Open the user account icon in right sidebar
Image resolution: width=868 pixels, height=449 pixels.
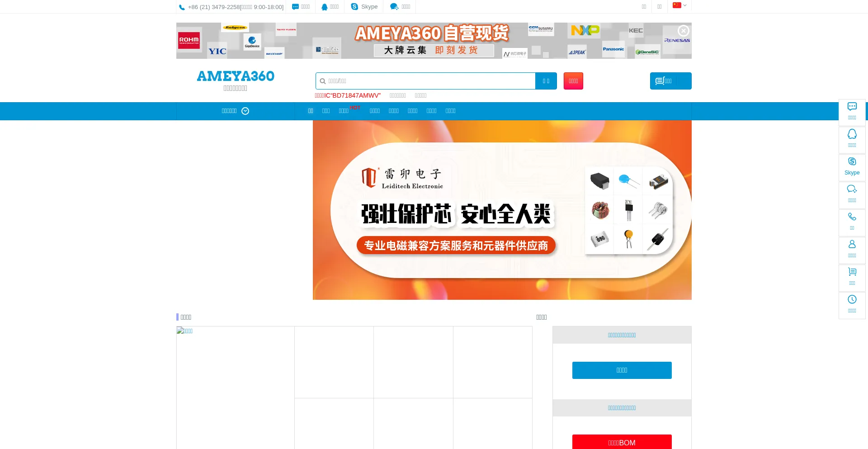pos(852,244)
